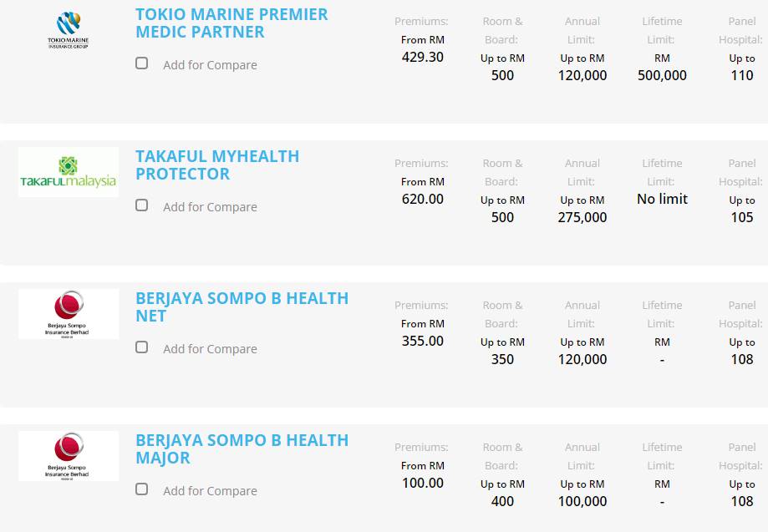Click the Takaful Malaysia logo

point(69,172)
